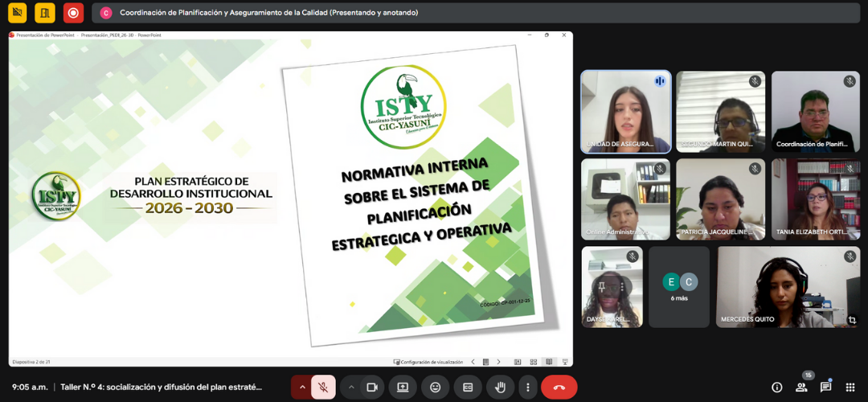
Task: Click the red recording indicator button
Action: coord(73,13)
